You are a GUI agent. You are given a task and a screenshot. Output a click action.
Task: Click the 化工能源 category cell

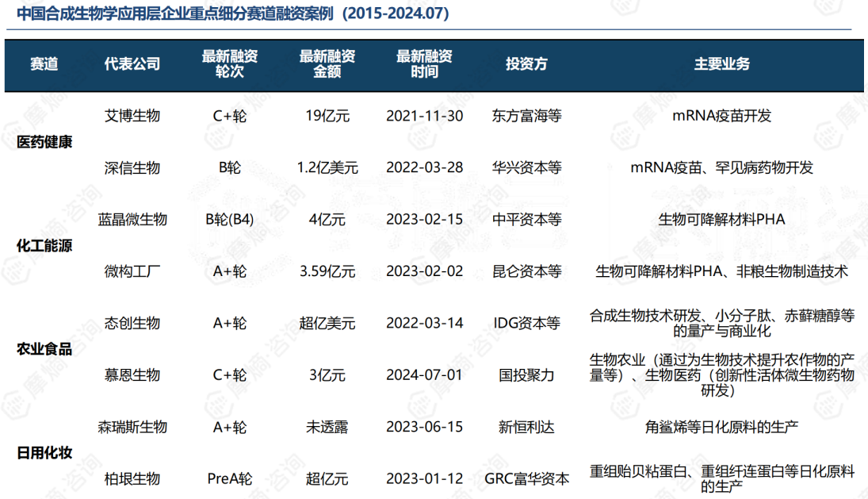44,245
